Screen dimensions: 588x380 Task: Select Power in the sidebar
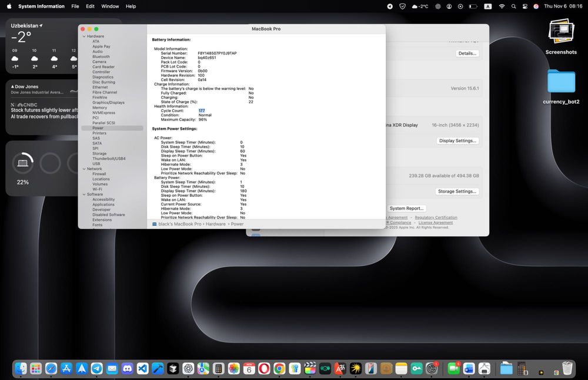point(112,128)
